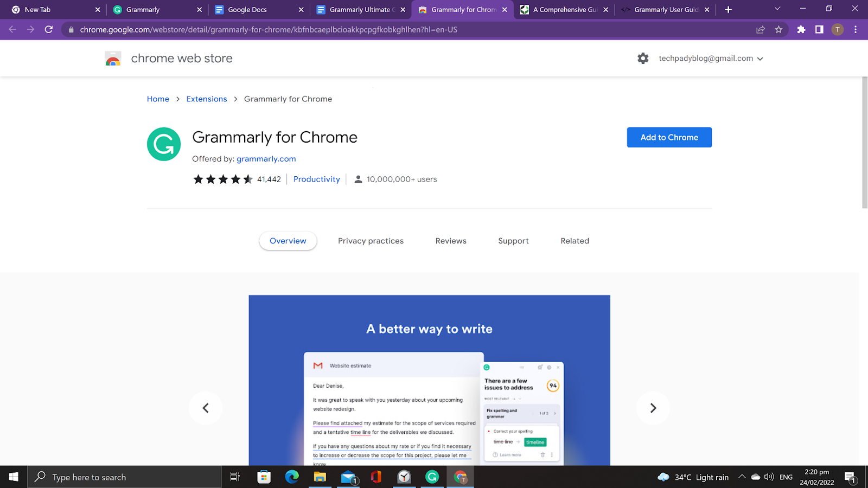Share this page using the share icon
Screen dimensions: 868x488
[x=761, y=30]
